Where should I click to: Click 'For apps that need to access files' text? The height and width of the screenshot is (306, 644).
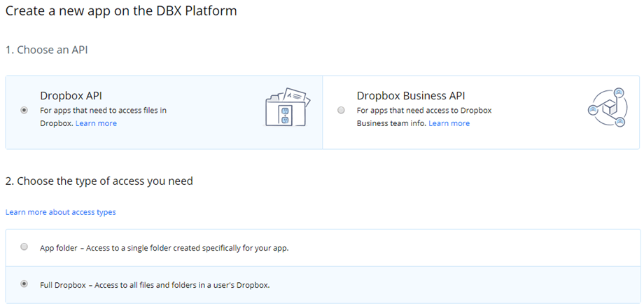tap(103, 111)
